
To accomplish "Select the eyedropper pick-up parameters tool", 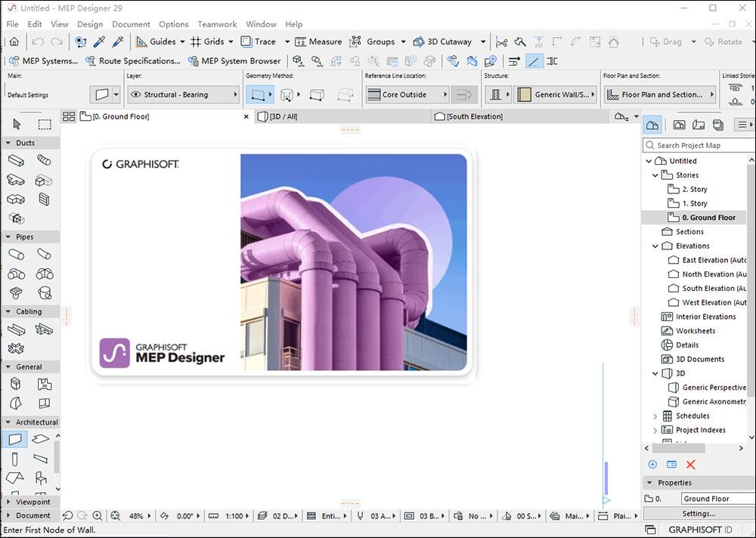I will pos(99,42).
